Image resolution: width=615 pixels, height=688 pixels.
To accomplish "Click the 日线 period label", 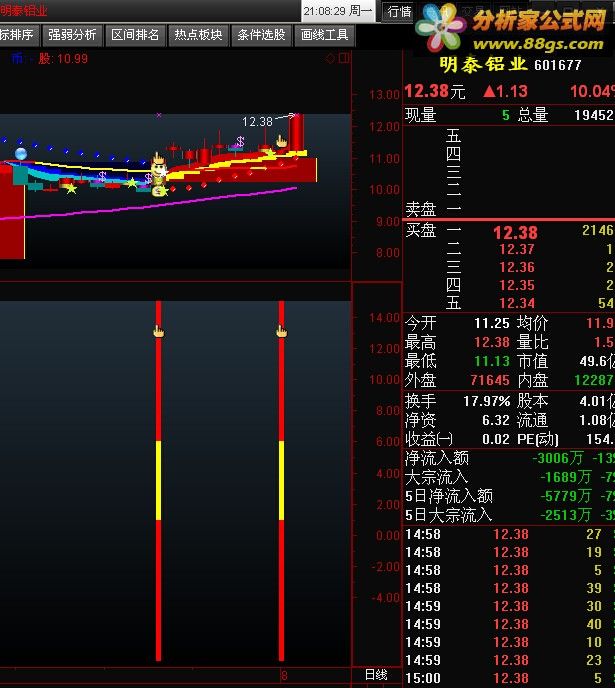I will coord(376,675).
